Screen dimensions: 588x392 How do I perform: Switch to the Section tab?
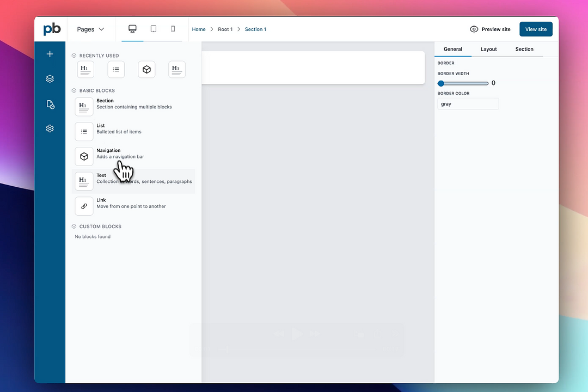pyautogui.click(x=524, y=49)
